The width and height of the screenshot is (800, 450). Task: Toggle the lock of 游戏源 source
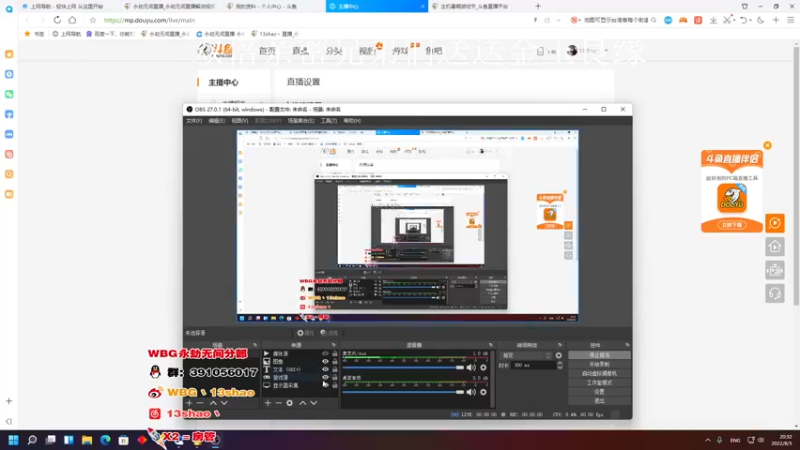(x=335, y=377)
